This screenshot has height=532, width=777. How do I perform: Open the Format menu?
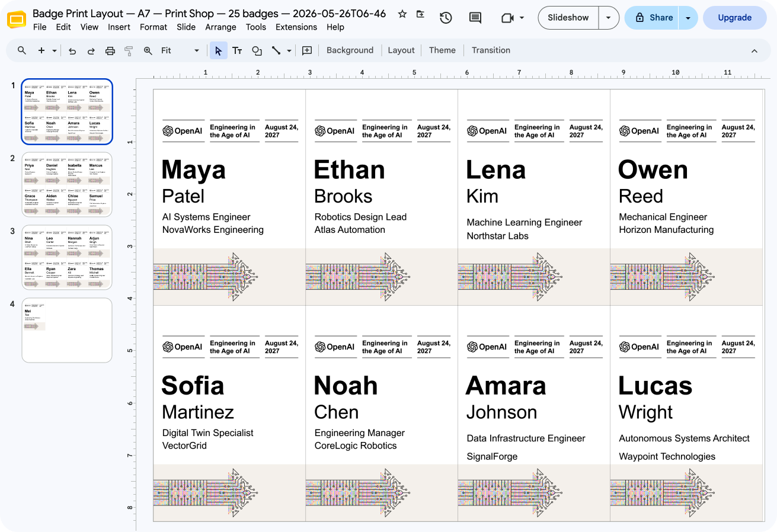tap(154, 27)
